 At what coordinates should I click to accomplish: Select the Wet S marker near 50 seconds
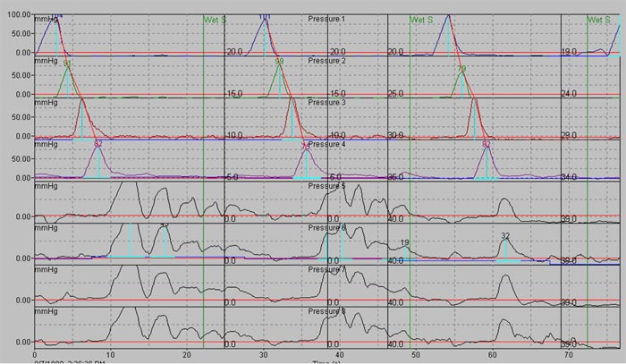pyautogui.click(x=421, y=18)
